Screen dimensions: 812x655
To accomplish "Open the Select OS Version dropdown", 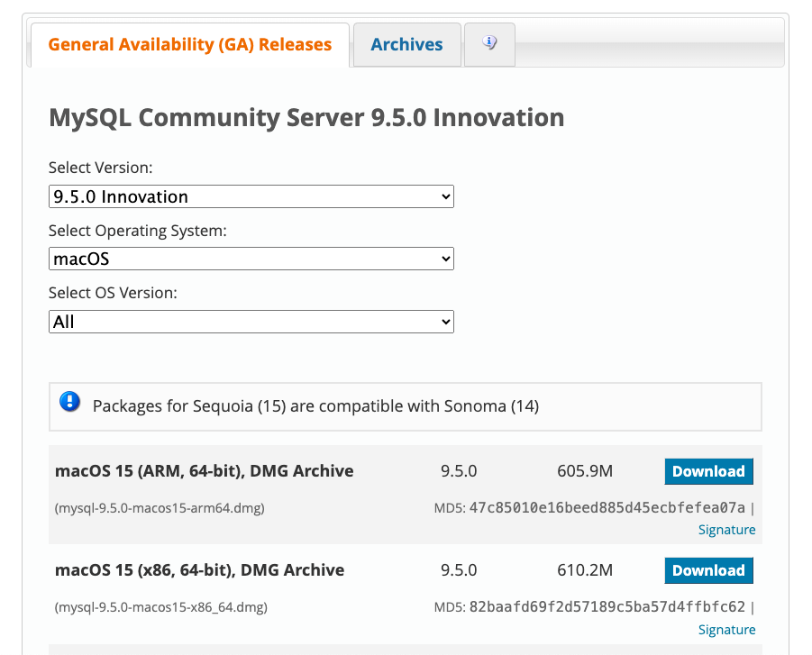I will (x=251, y=322).
